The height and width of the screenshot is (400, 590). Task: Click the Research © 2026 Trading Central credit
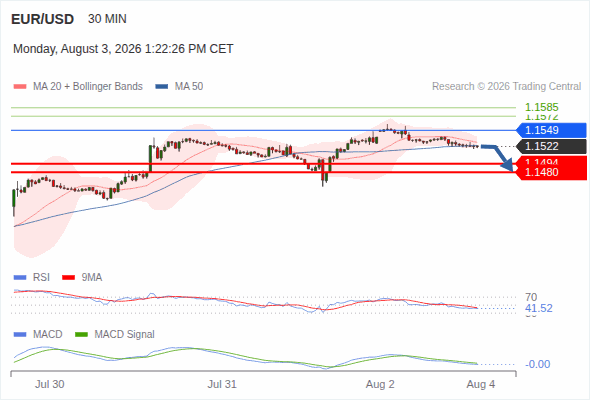[506, 87]
